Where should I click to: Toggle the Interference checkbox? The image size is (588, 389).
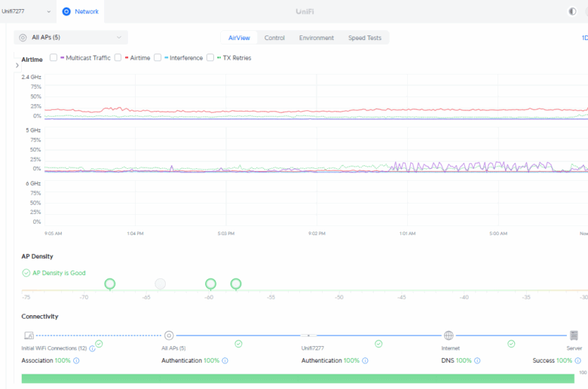tap(158, 57)
